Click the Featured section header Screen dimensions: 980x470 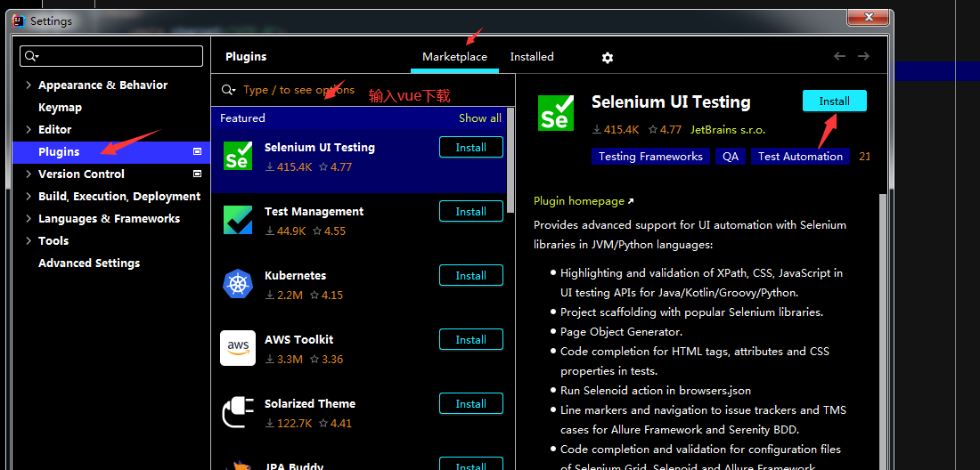pos(242,118)
